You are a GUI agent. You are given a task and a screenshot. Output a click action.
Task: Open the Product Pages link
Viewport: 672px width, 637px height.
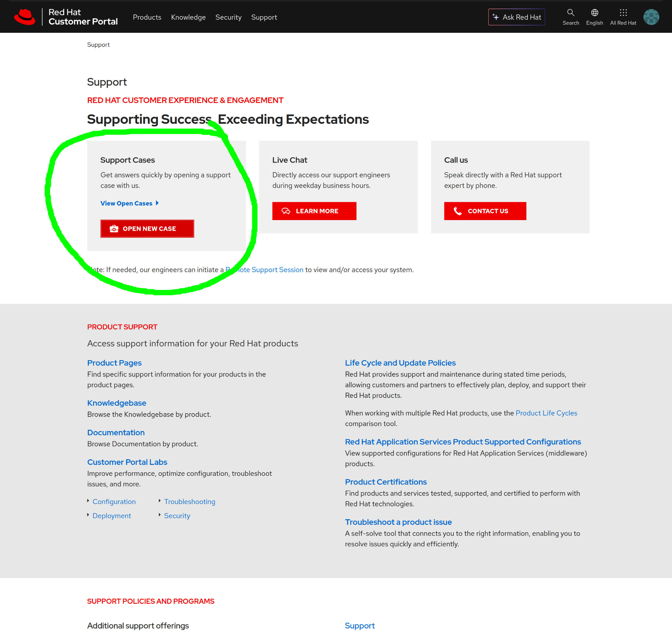[x=115, y=363]
